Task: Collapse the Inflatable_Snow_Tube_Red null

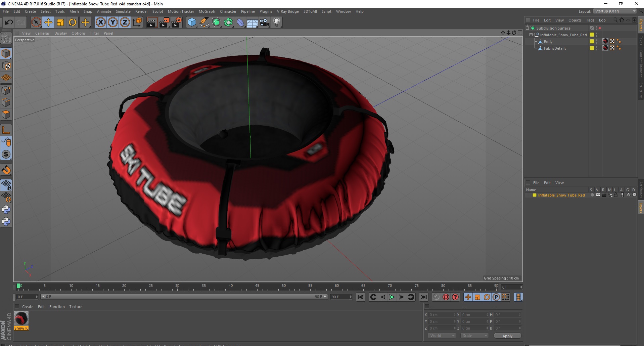Action: pos(531,35)
